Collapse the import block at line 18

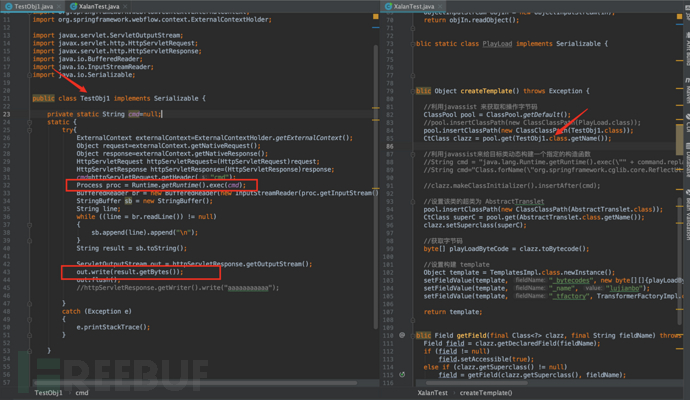(x=29, y=75)
